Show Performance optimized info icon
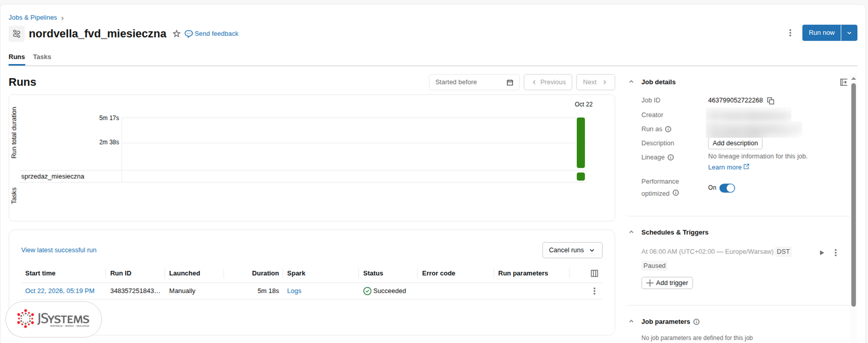 click(x=675, y=193)
